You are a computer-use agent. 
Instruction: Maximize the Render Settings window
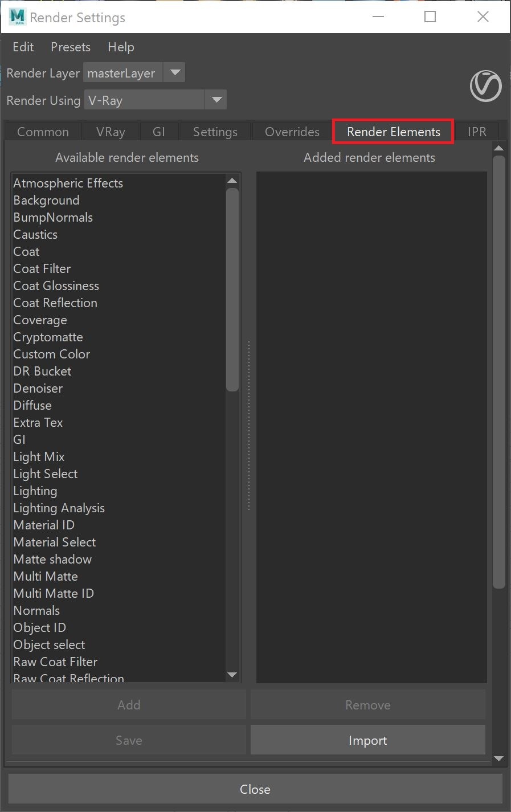pos(430,17)
